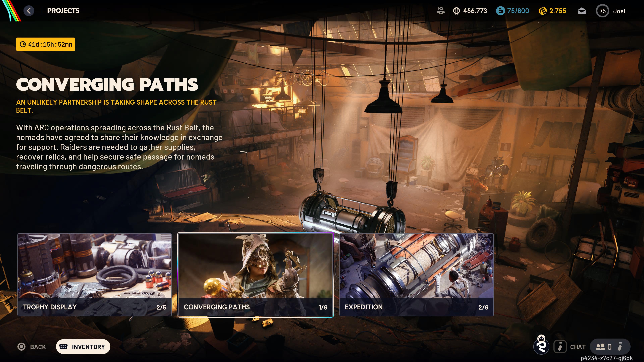Click the 2/6 progress on Expedition
Screen dimensions: 644x362
point(483,307)
